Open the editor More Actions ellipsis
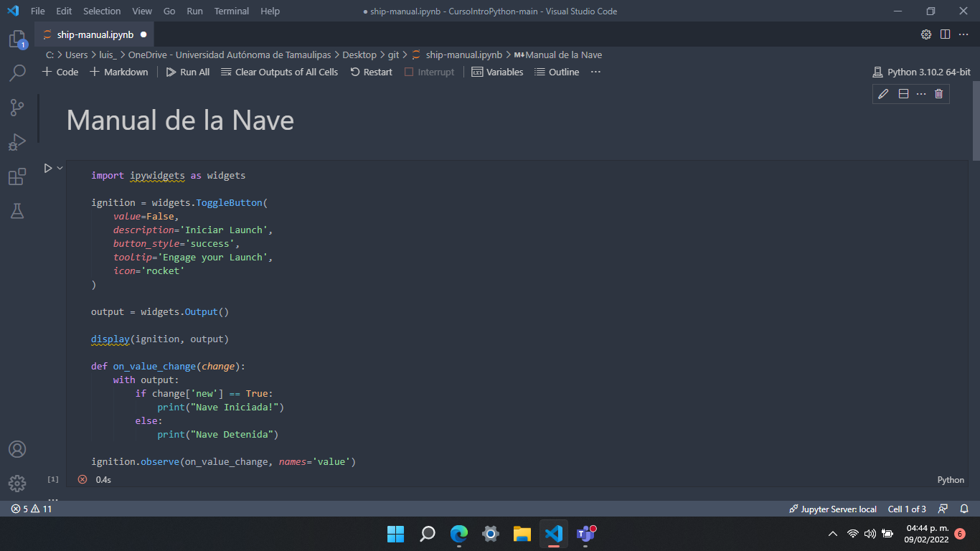 (963, 34)
